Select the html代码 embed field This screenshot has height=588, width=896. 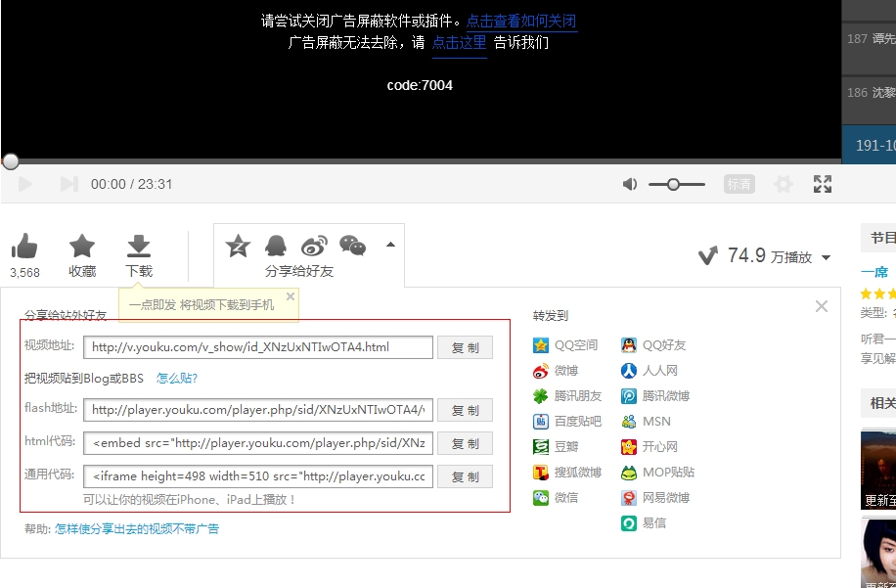(x=258, y=443)
